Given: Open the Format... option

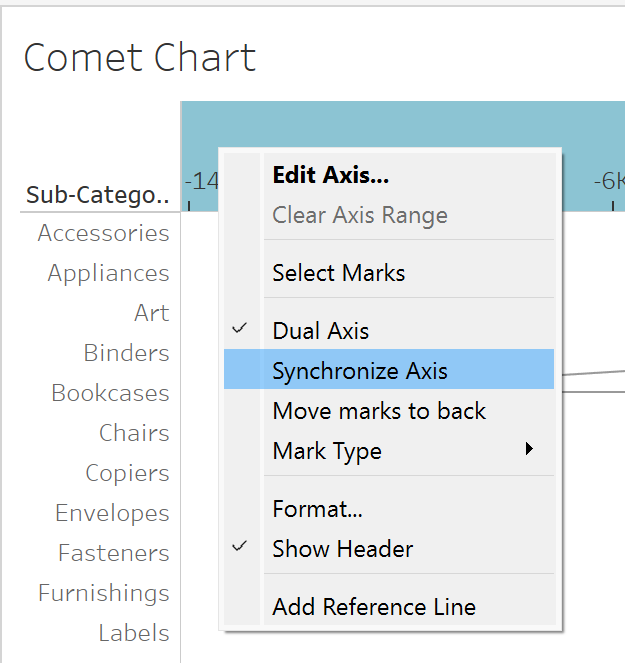Looking at the screenshot, I should coord(317,509).
